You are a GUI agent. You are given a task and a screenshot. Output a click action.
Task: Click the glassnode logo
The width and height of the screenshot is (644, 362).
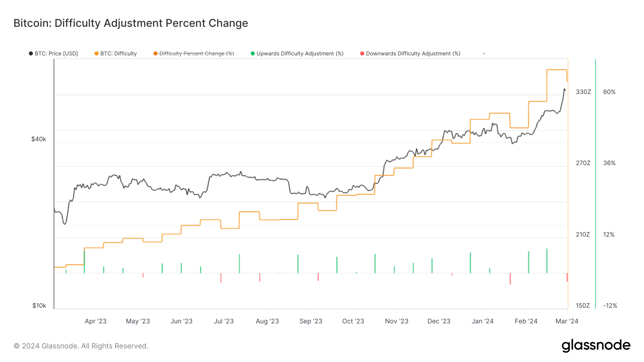click(x=596, y=346)
